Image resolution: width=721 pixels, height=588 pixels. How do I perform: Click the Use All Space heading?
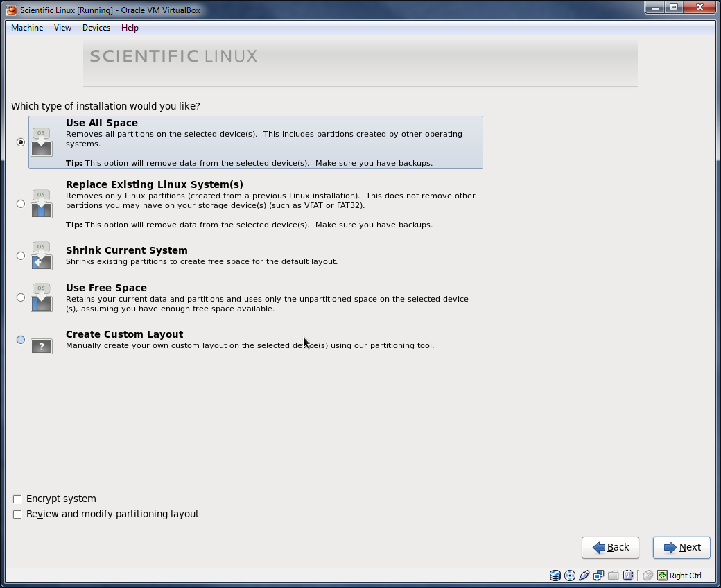click(102, 123)
